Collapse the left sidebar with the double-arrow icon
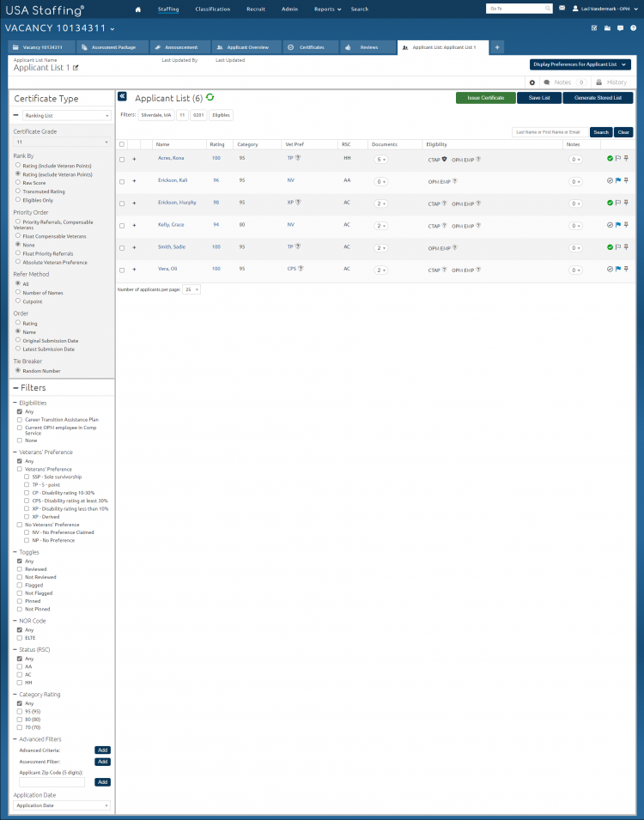 [123, 96]
